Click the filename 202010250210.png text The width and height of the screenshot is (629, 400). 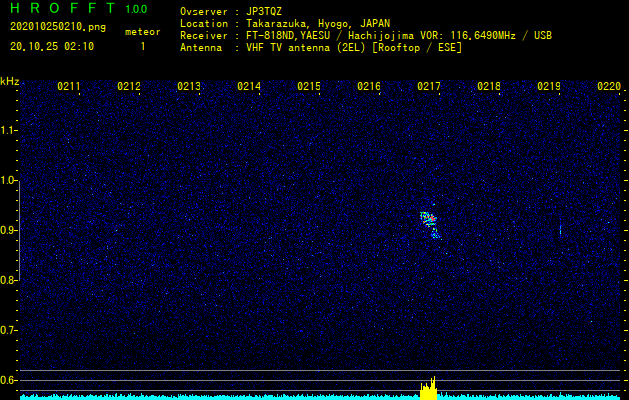[x=58, y=27]
